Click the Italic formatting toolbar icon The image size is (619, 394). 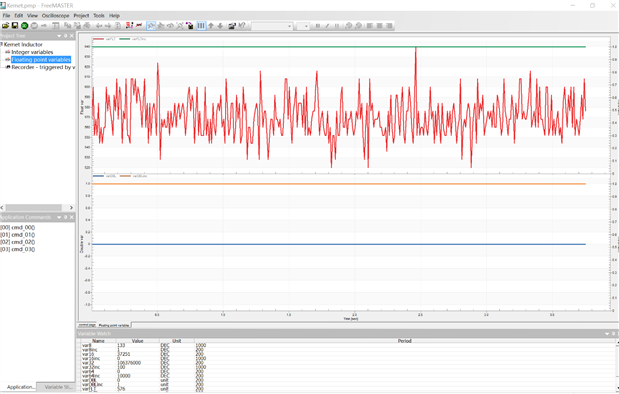point(327,26)
